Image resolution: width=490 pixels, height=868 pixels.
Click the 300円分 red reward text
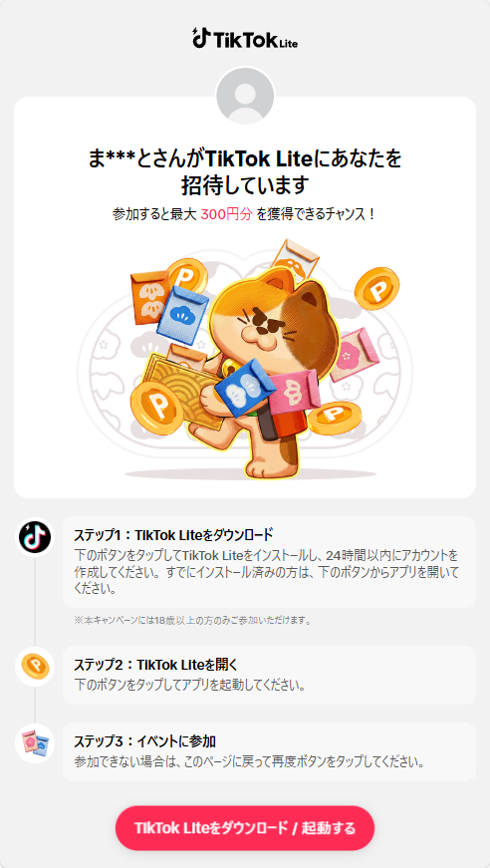[226, 215]
